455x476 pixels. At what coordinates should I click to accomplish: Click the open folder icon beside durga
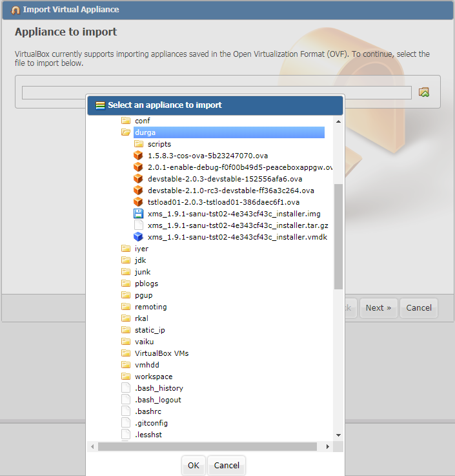[126, 132]
